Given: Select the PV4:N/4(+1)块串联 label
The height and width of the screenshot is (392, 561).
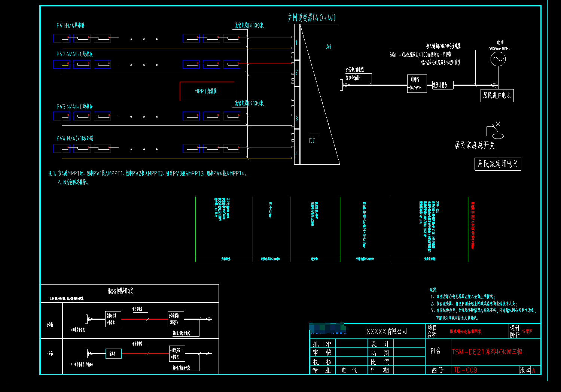Looking at the screenshot, I should tap(74, 138).
